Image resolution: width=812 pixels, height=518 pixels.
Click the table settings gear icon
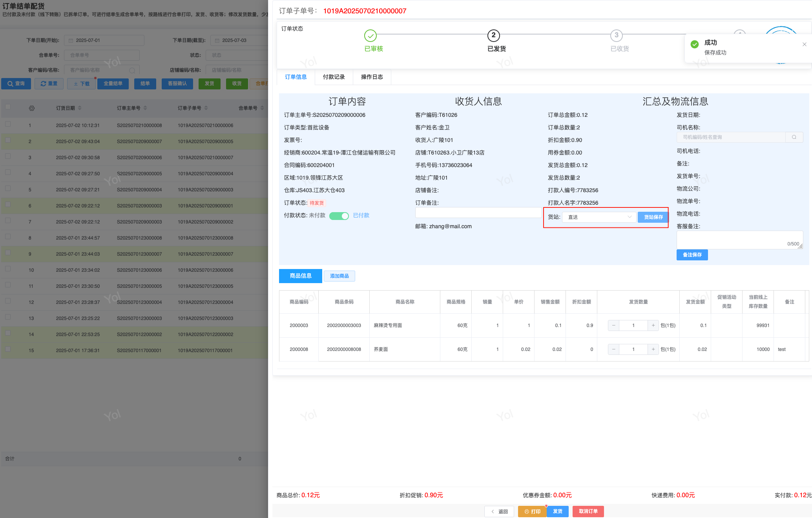pos(32,108)
